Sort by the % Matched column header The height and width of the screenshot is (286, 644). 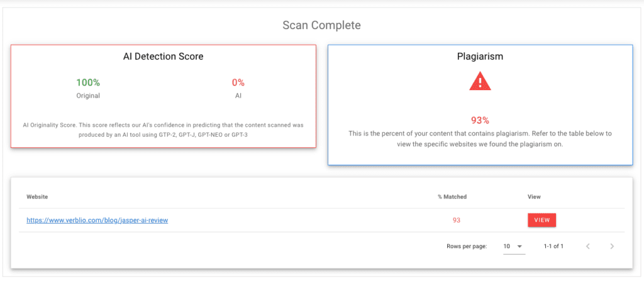tap(452, 197)
